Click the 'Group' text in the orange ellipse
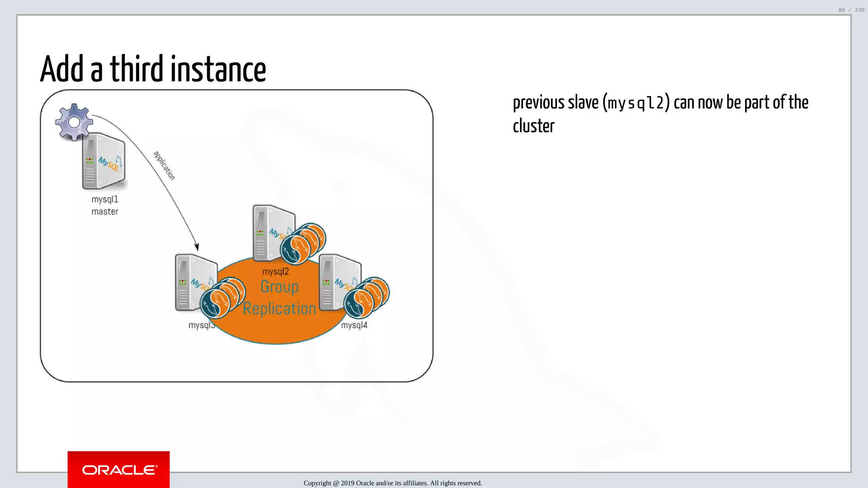The image size is (868, 488). point(280,287)
